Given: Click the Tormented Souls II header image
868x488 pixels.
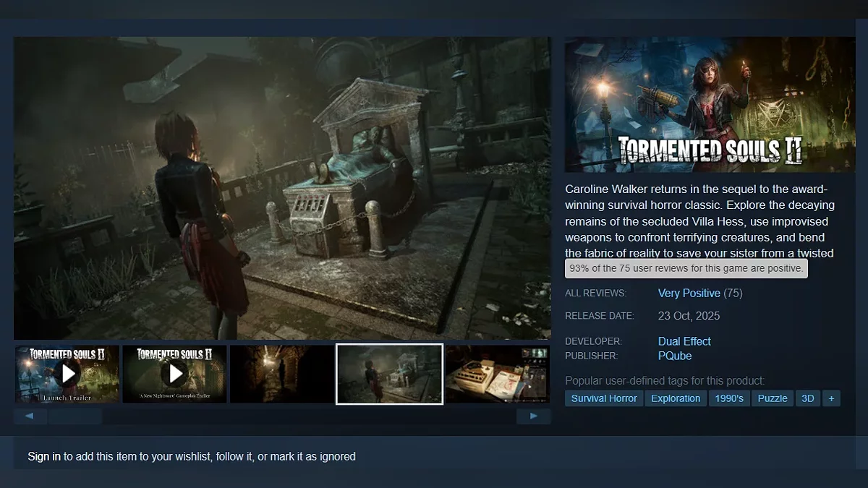Looking at the screenshot, I should [710, 105].
